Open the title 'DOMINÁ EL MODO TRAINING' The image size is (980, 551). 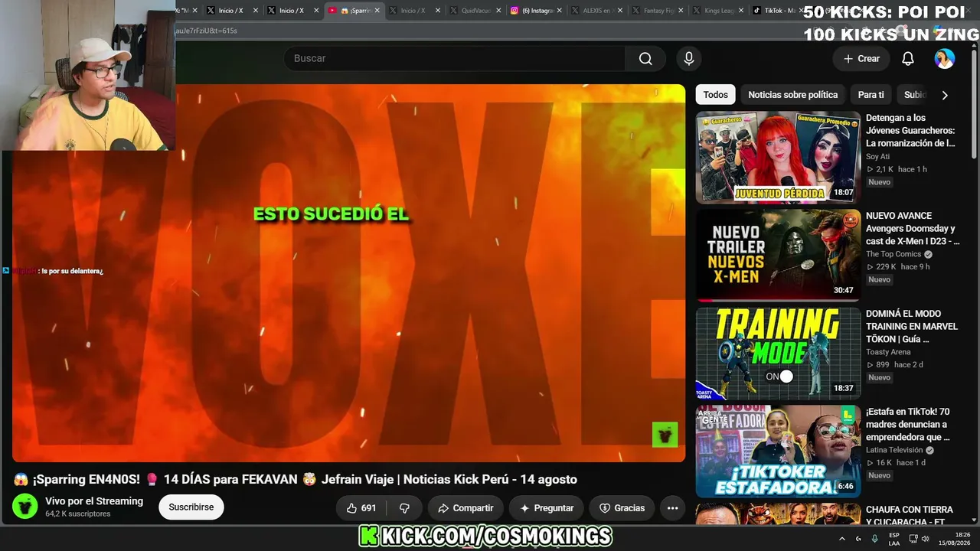tap(912, 327)
